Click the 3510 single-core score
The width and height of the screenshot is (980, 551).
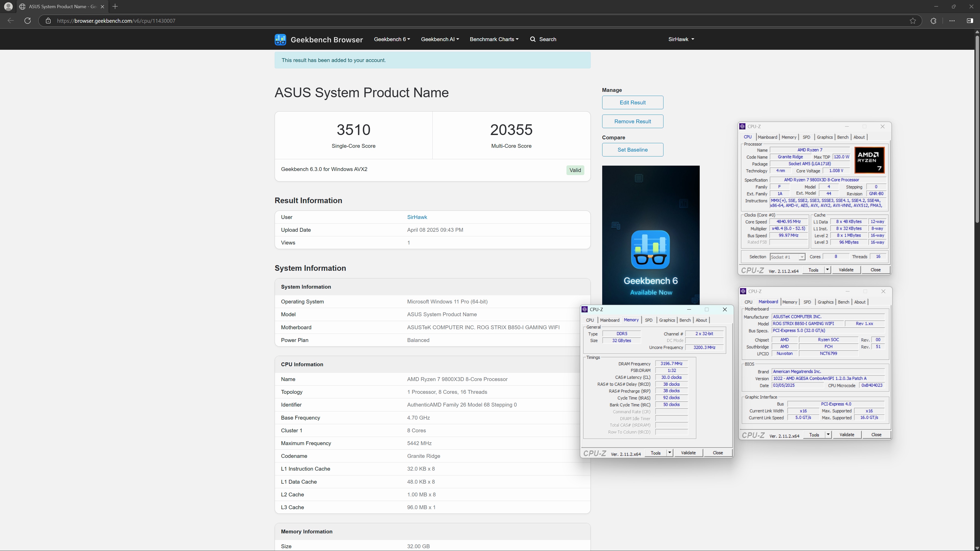353,130
